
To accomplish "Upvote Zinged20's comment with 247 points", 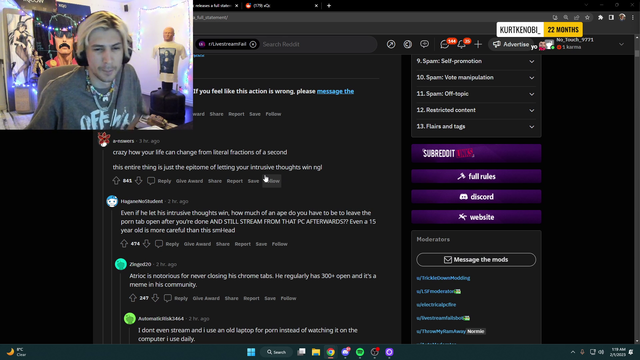I will [133, 298].
